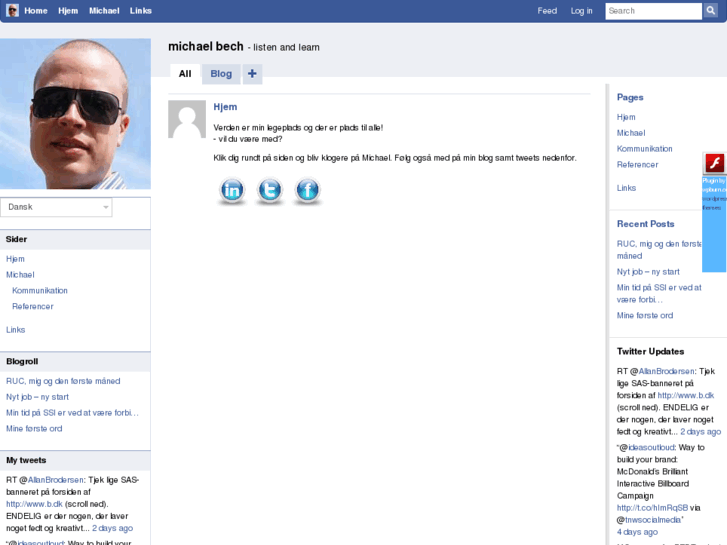The width and height of the screenshot is (727, 545).
Task: Click the grey placeholder avatar beside Hjem post
Action: click(187, 119)
